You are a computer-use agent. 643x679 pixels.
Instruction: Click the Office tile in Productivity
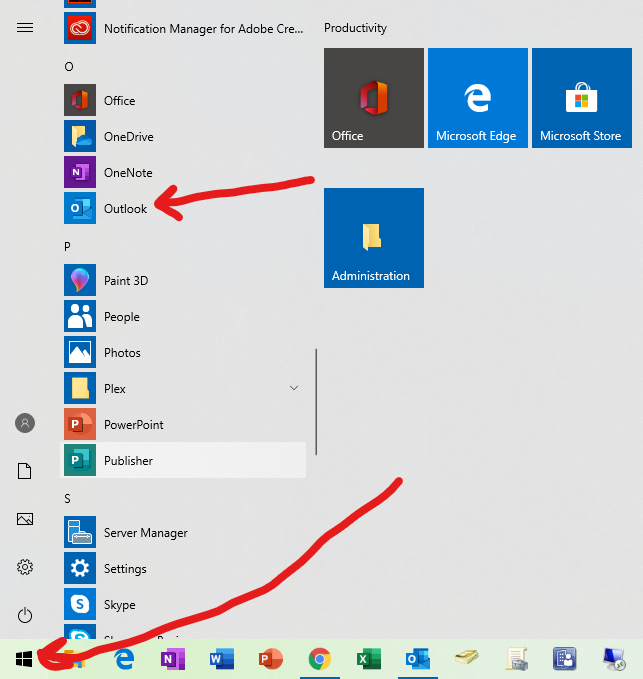coord(373,98)
